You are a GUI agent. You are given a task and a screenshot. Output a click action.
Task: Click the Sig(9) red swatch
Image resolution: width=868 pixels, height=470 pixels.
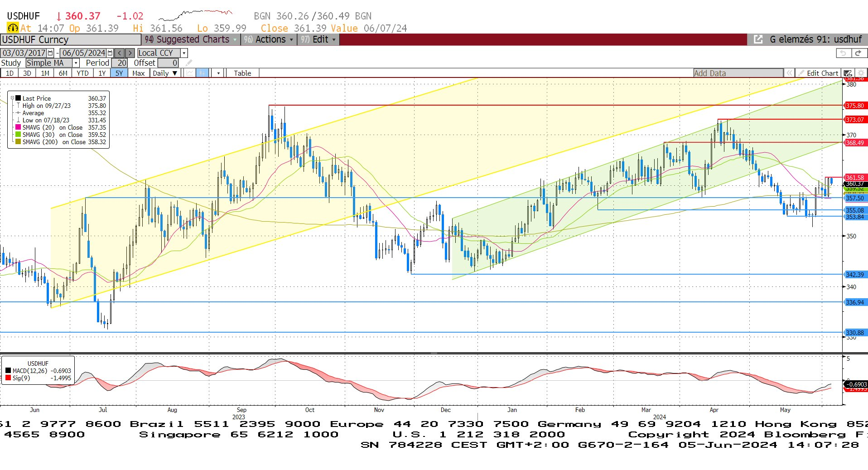[8, 378]
